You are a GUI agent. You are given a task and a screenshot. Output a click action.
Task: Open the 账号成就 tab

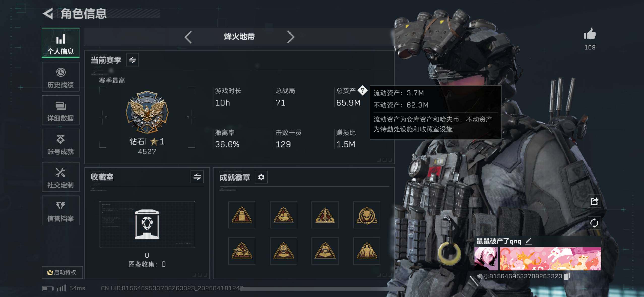point(60,144)
